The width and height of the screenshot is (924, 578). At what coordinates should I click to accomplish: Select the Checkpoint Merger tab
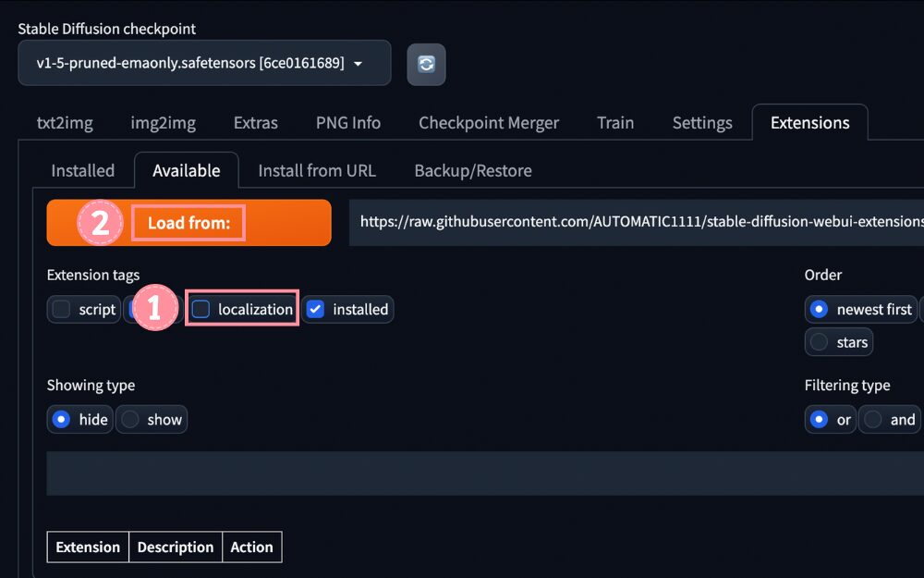[x=489, y=123]
